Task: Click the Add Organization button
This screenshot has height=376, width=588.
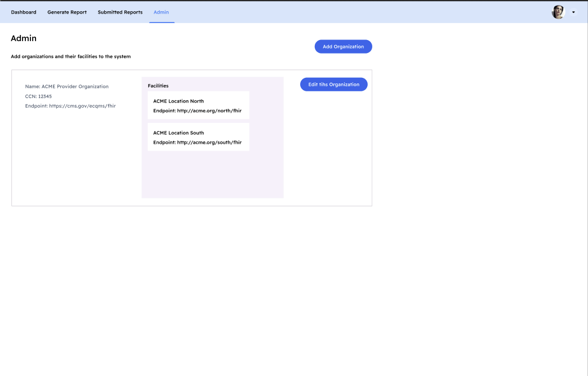Action: 343,46
